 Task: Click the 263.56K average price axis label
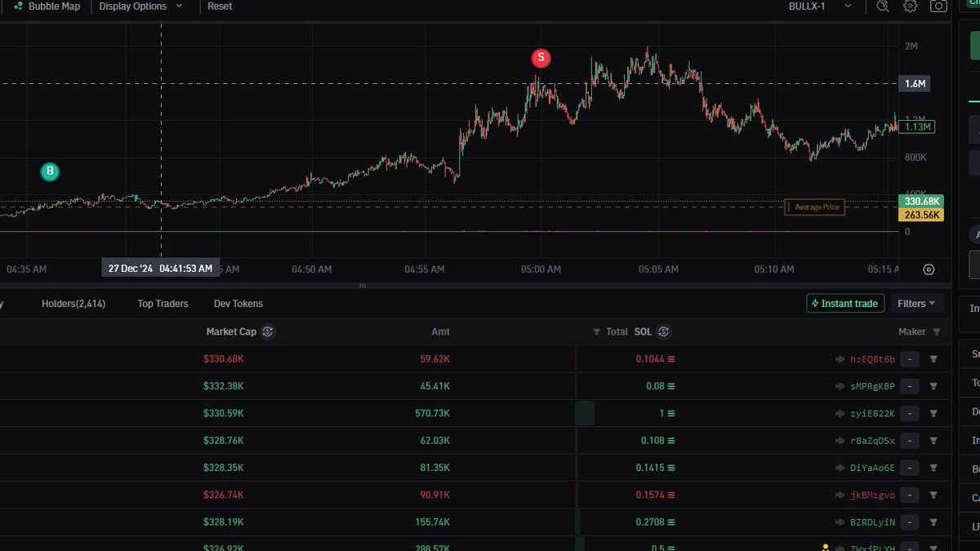click(920, 215)
